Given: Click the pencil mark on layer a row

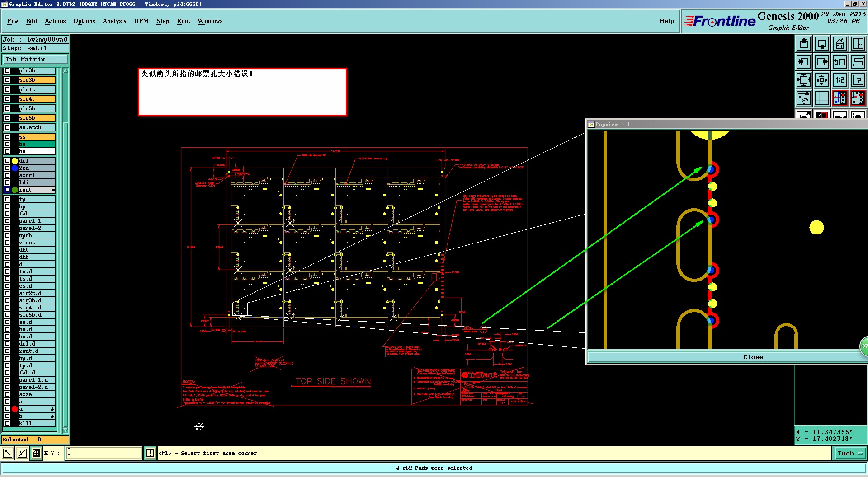Looking at the screenshot, I should pyautogui.click(x=52, y=409).
